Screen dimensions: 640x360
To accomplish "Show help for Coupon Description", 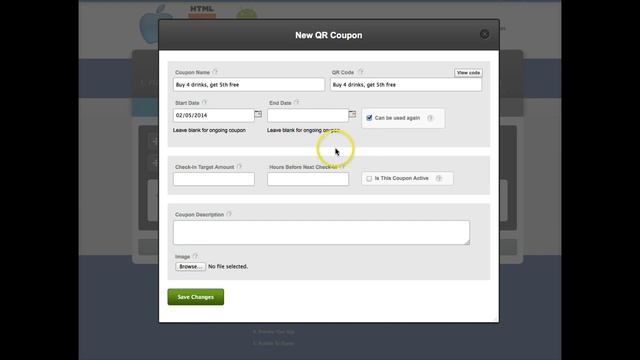I will [x=229, y=214].
